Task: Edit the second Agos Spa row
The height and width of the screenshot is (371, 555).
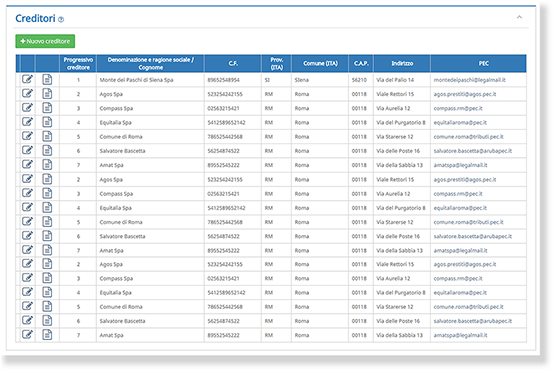Action: [28, 179]
